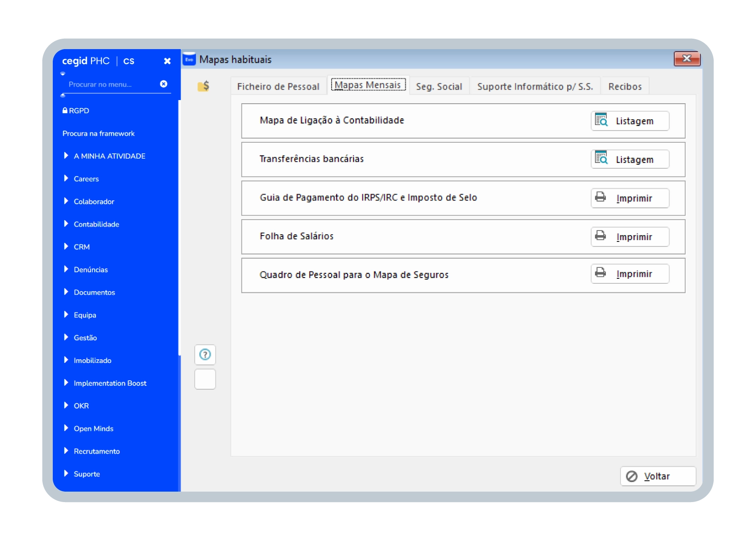Open Suporte Informático p/ S.S. tab
This screenshot has width=756, height=543.
[x=535, y=86]
